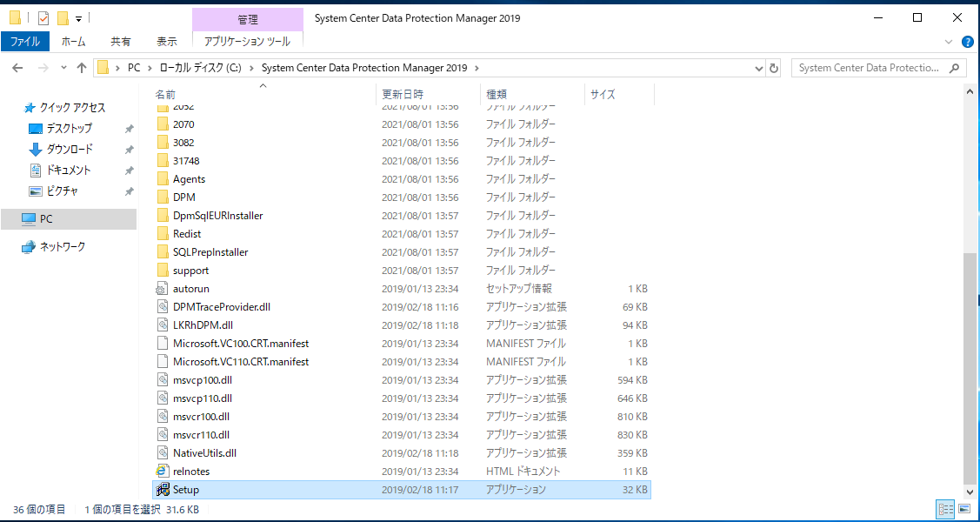Expand the PC breadcrumb chevron
980x522 pixels.
[x=150, y=68]
